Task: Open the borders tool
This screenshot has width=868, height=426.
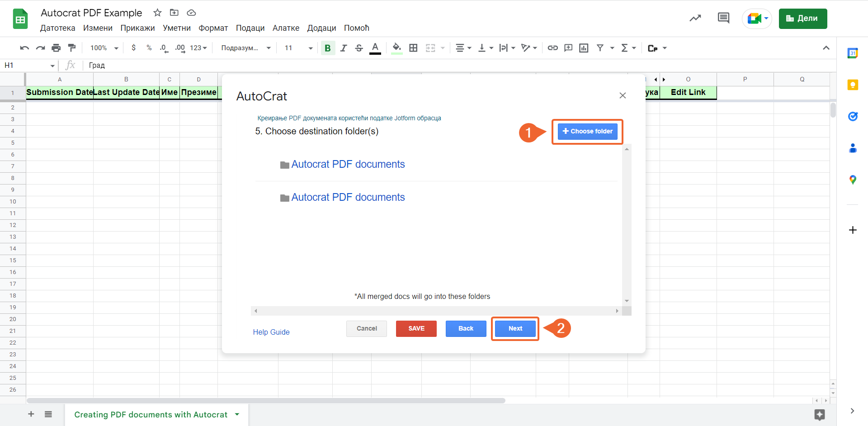Action: coord(413,48)
